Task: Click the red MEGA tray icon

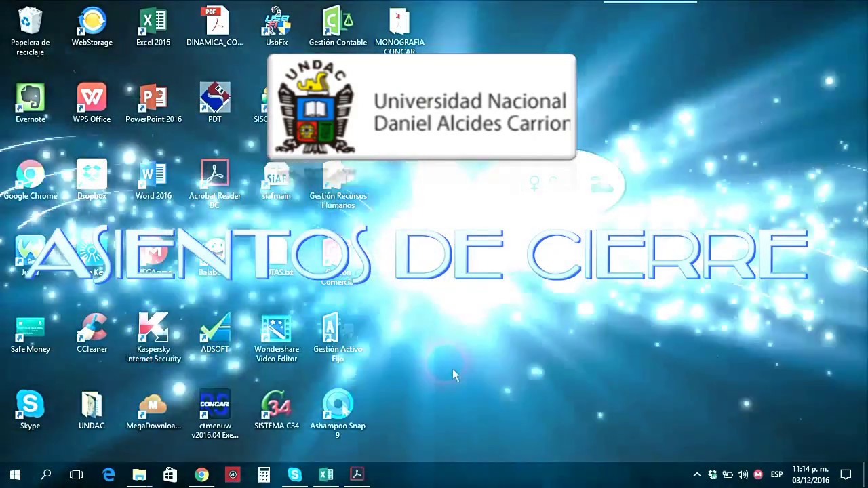Action: coord(758,474)
